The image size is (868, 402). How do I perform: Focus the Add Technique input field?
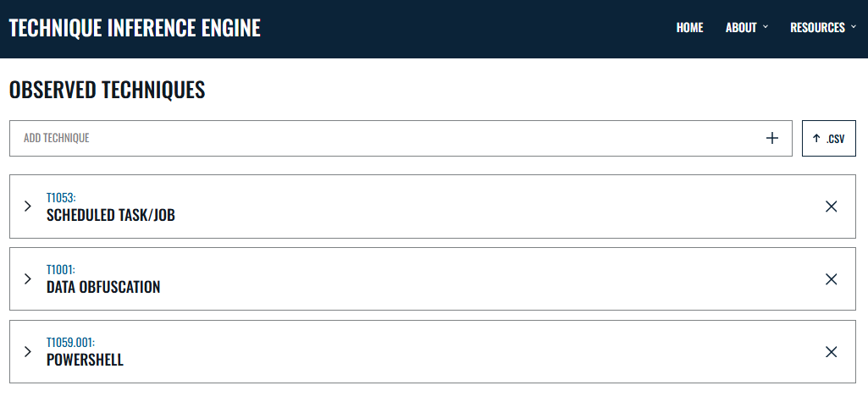click(381, 138)
